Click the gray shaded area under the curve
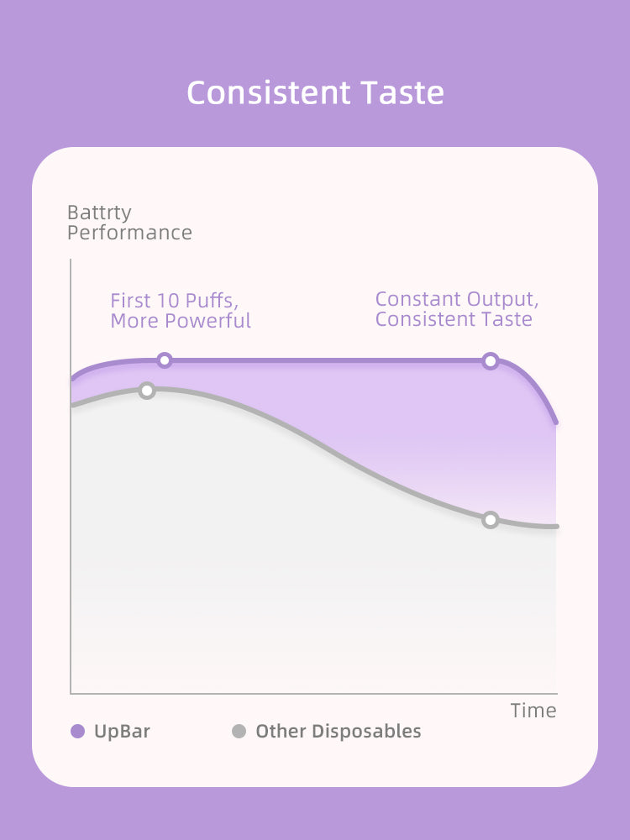Image resolution: width=630 pixels, height=840 pixels. coord(268,563)
